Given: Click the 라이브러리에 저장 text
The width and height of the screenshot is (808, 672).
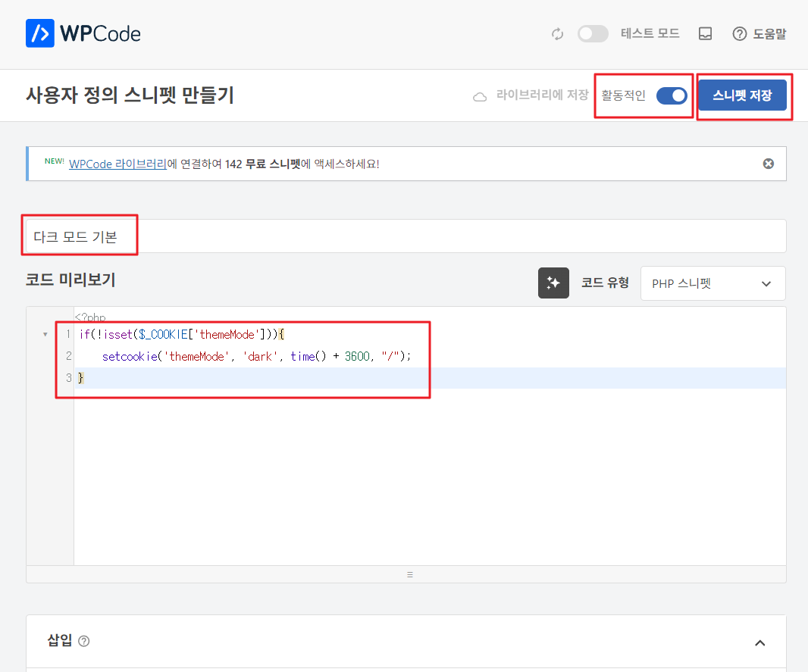Looking at the screenshot, I should click(542, 95).
